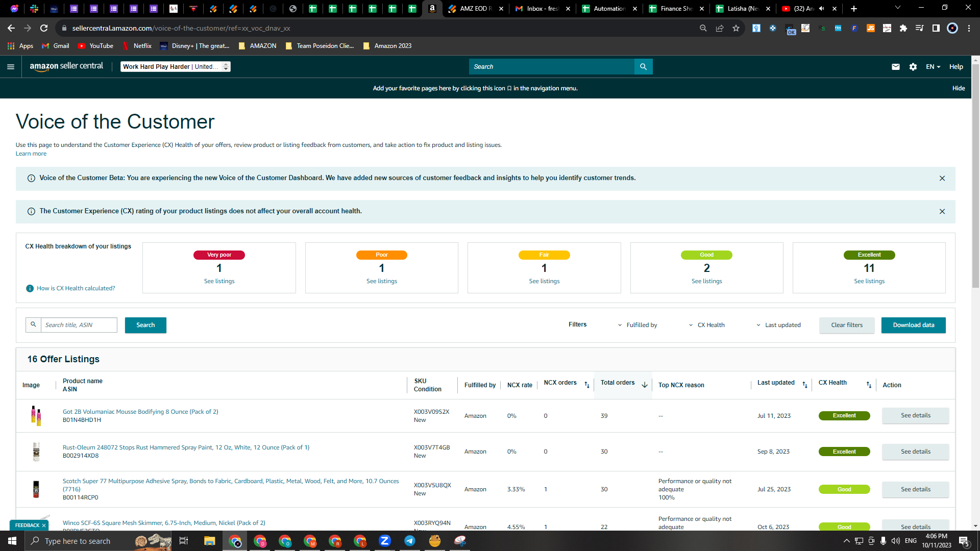Click the teal Search button for listings
The width and height of the screenshot is (980, 551).
[x=145, y=325]
